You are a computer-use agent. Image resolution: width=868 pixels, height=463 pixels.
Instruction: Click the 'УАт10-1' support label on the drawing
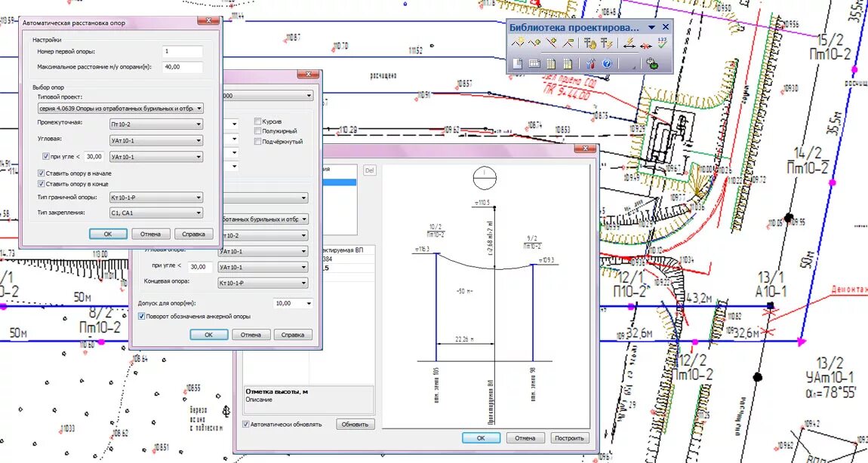[x=830, y=378]
